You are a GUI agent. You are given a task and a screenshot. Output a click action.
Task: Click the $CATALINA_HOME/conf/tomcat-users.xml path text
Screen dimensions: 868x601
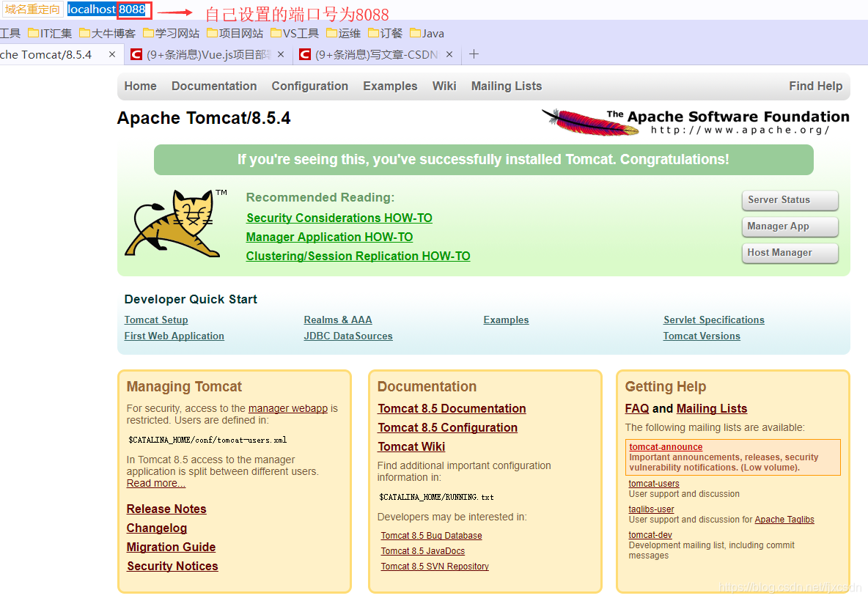(207, 440)
